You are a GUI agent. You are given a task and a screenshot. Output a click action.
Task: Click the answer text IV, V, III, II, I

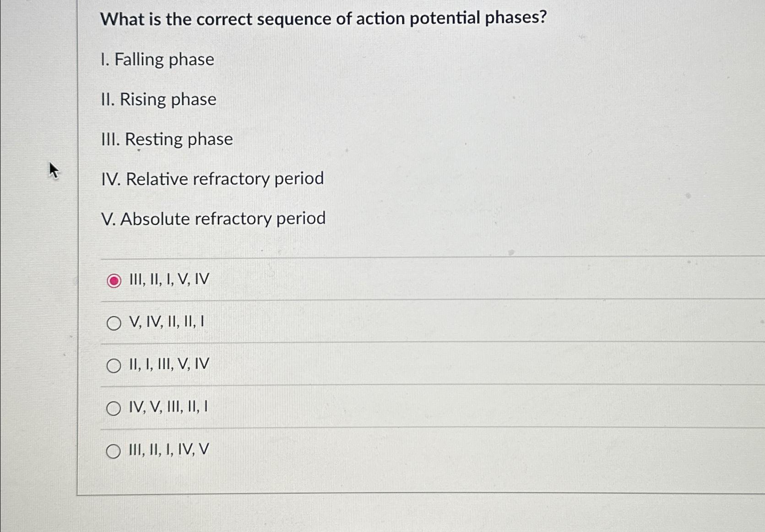pyautogui.click(x=168, y=406)
